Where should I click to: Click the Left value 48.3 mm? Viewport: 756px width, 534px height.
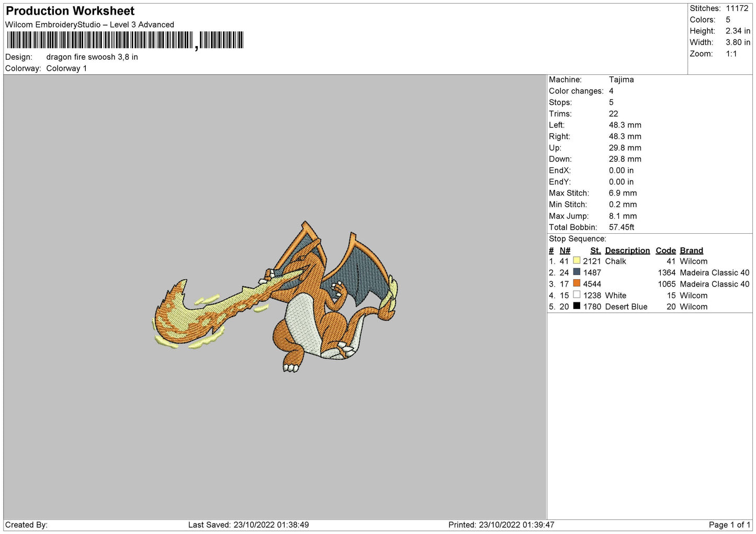[x=625, y=125]
